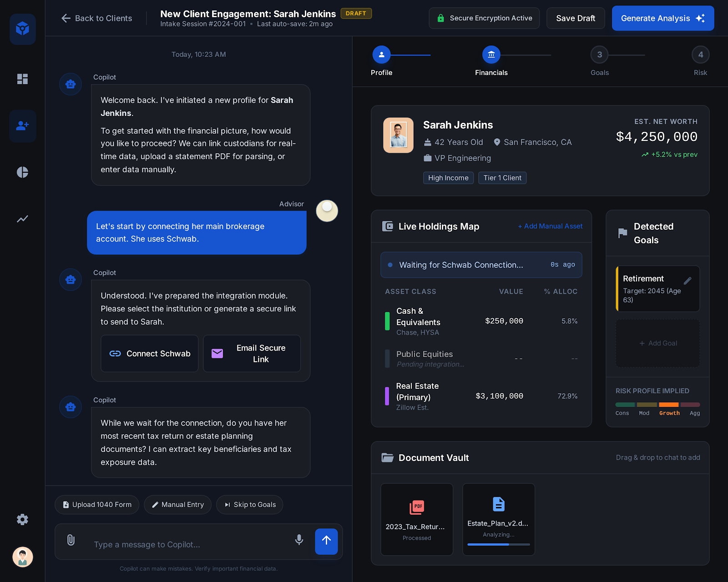Click Back to Clients link
The width and height of the screenshot is (728, 582).
tap(96, 18)
